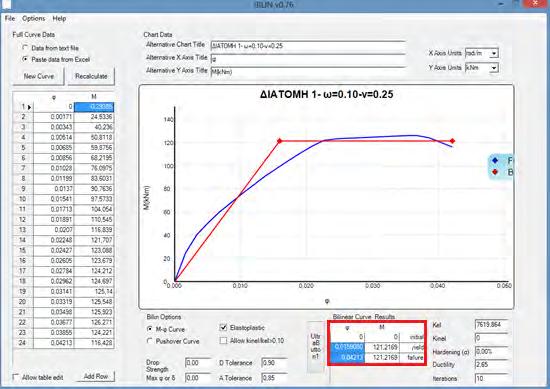
Task: Click the New Curve button
Action: (39, 76)
